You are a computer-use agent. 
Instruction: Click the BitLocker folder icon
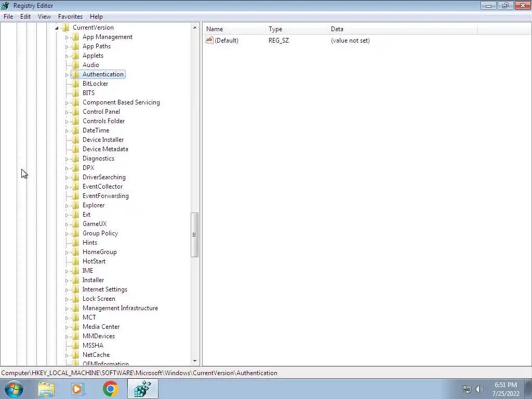click(x=76, y=84)
